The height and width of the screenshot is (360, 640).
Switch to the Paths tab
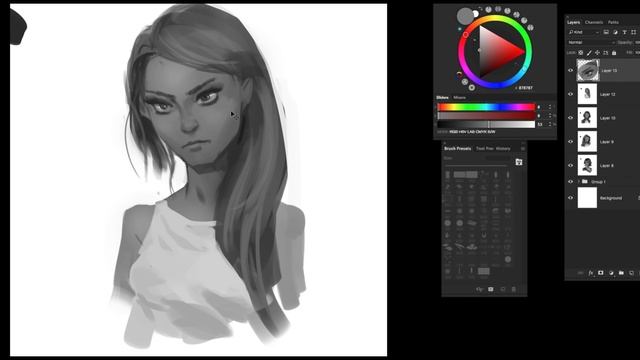[x=613, y=22]
